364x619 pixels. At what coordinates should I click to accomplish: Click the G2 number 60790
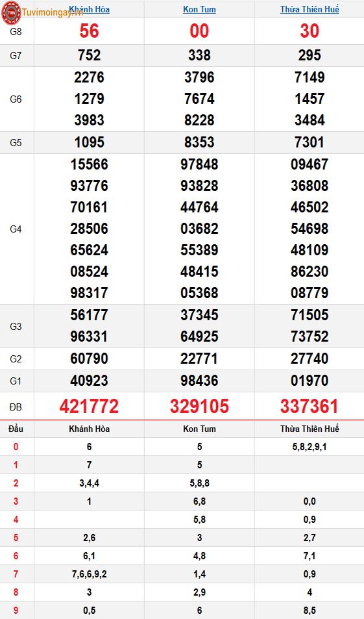click(x=89, y=359)
